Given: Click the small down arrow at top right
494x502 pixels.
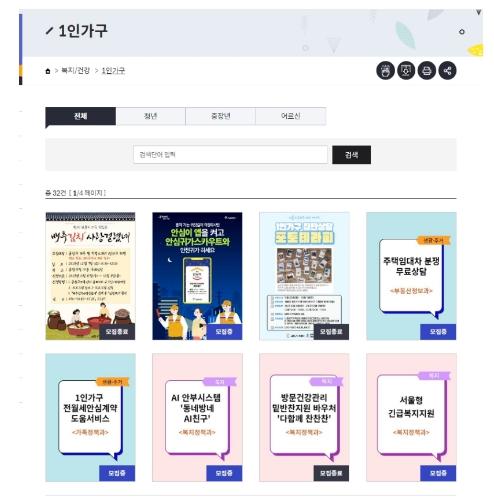Looking at the screenshot, I should tap(479, 12).
